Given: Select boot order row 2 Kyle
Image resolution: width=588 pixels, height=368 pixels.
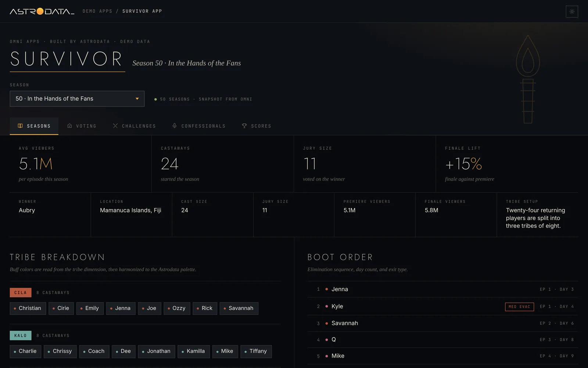Looking at the screenshot, I should click(442, 306).
